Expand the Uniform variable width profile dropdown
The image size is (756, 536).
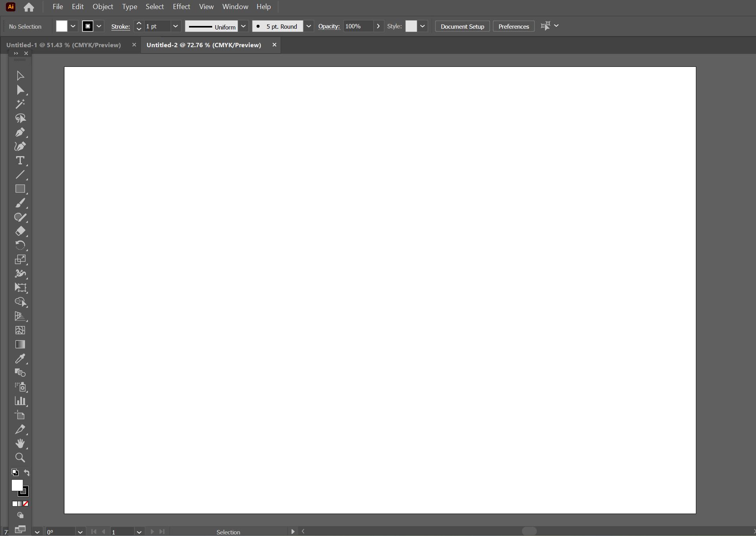point(243,26)
